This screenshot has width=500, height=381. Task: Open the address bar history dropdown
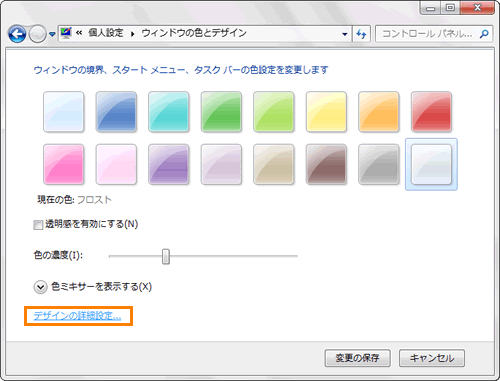[x=345, y=34]
